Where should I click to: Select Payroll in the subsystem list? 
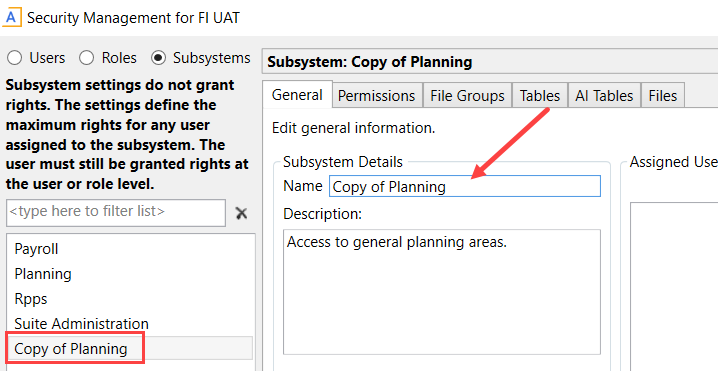point(129,249)
